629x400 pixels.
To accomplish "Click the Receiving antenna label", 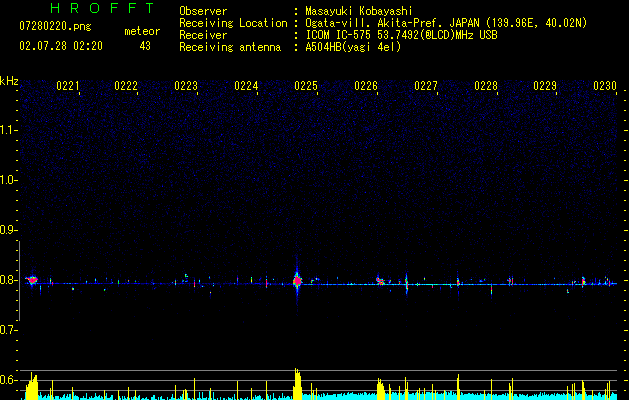I will (230, 47).
